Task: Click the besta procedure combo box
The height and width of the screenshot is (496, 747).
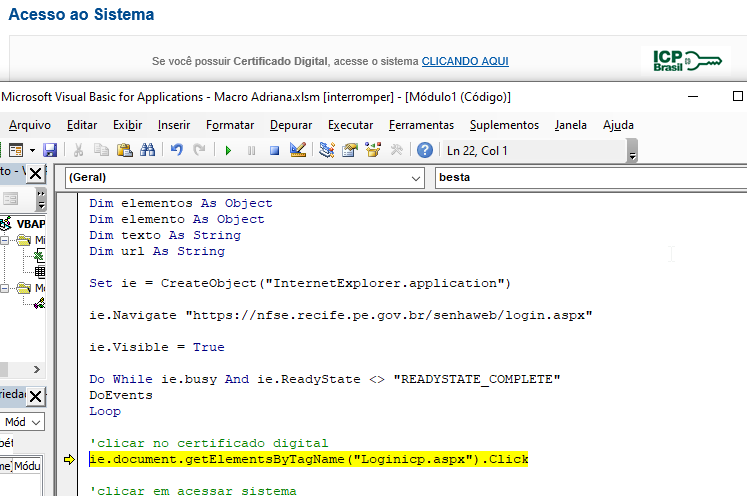Action: (591, 177)
